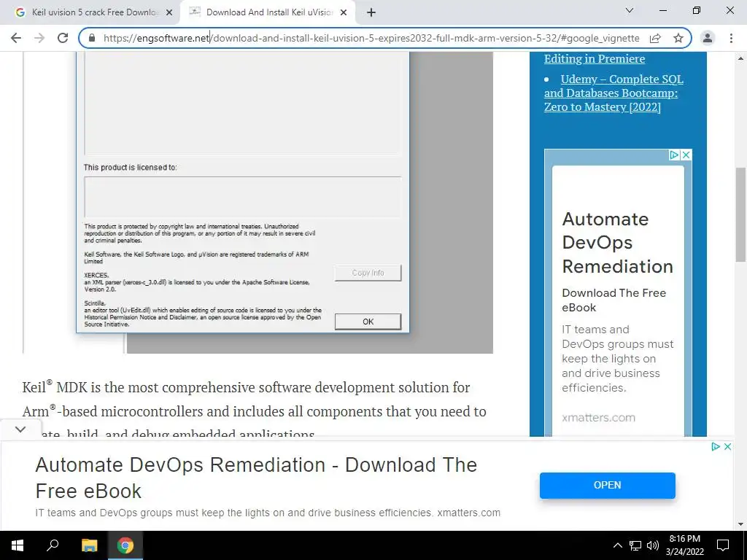Reload the current page
This screenshot has height=560, width=747.
click(x=63, y=38)
